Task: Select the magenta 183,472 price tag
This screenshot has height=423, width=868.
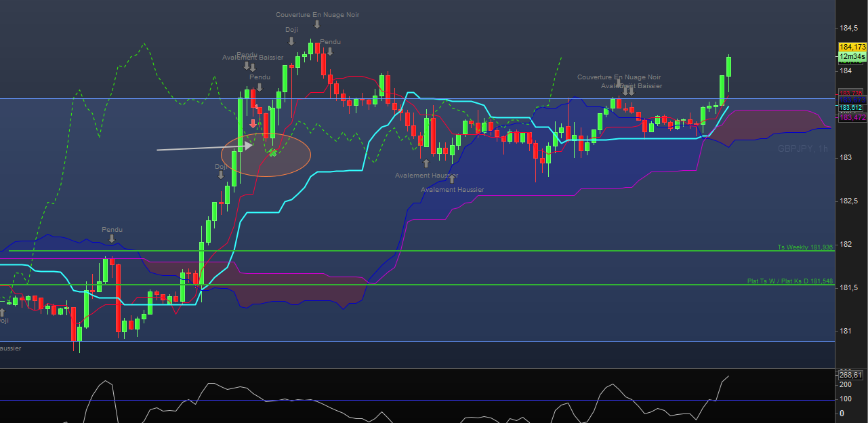Action: [852, 118]
